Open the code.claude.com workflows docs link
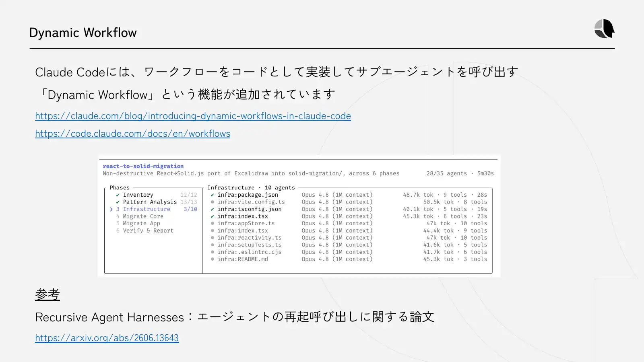The width and height of the screenshot is (644, 362). (132, 134)
